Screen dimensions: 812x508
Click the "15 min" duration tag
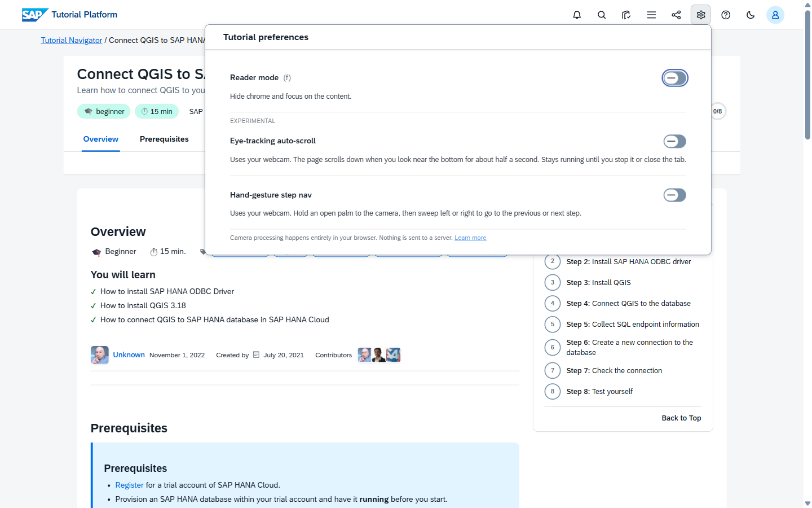point(157,112)
